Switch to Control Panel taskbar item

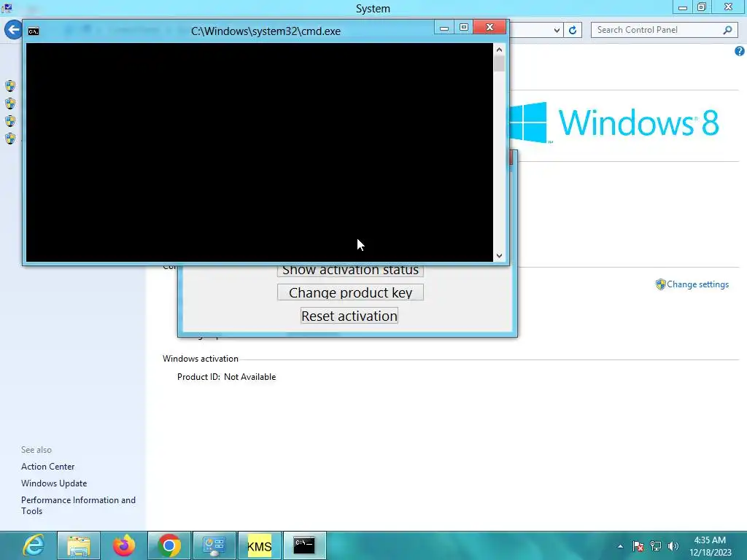point(214,545)
